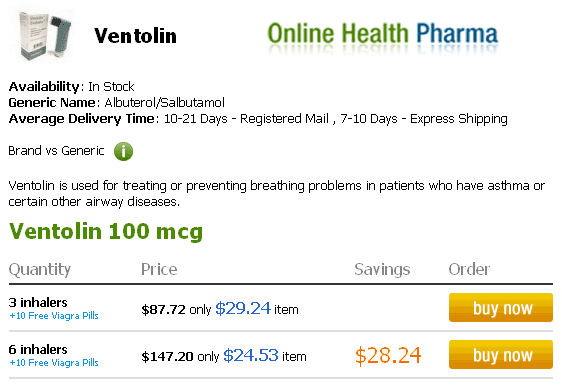Screen dimensions: 562x388
Task: Open the Free Viagra Pills link under 3 inhalers
Action: coord(54,316)
